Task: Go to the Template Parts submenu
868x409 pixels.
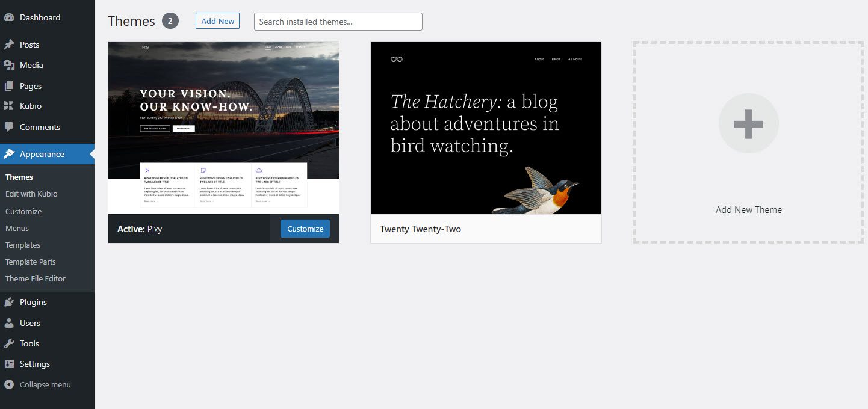Action: point(30,262)
